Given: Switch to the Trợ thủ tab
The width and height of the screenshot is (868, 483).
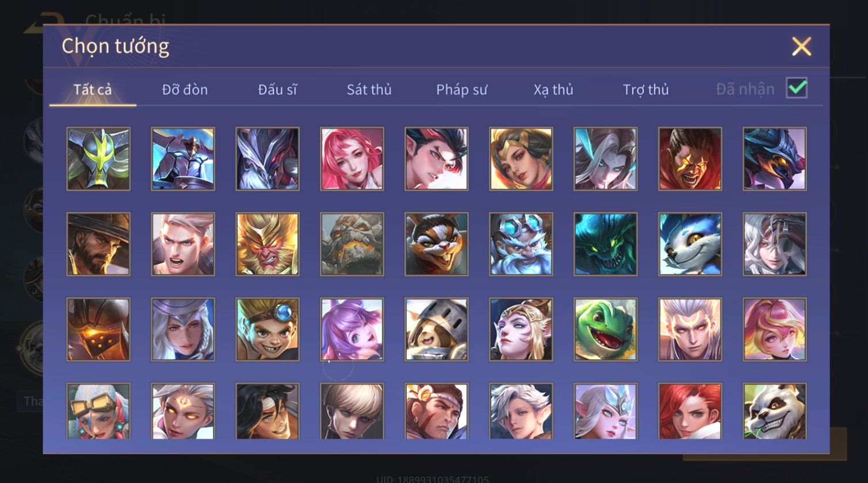Looking at the screenshot, I should (x=646, y=90).
